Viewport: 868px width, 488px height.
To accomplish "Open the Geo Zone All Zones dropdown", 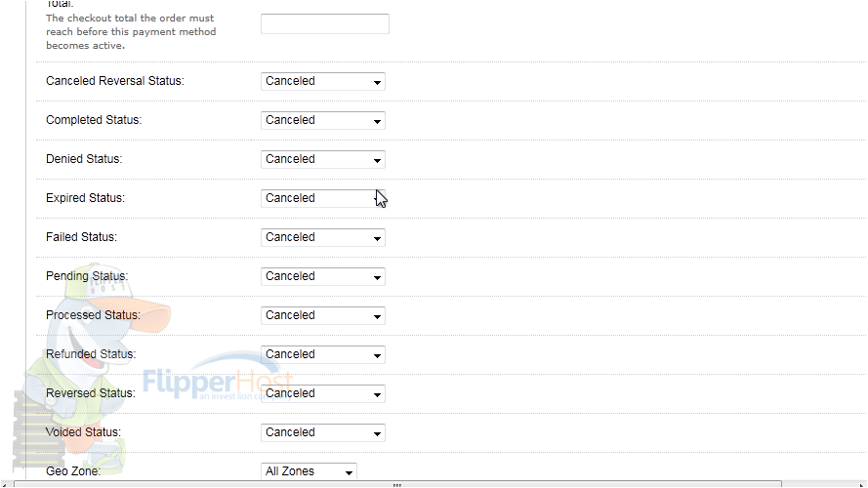I will tap(309, 471).
